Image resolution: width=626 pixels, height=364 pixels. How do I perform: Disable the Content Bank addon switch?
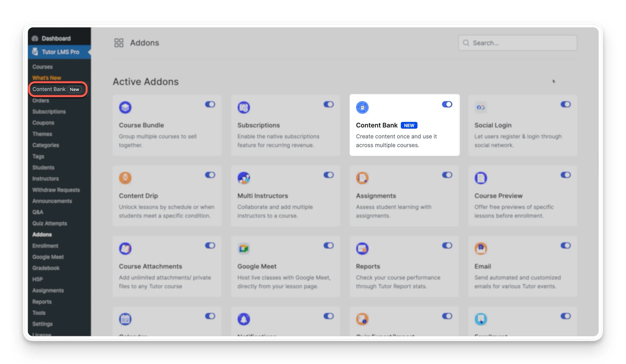[x=447, y=104]
